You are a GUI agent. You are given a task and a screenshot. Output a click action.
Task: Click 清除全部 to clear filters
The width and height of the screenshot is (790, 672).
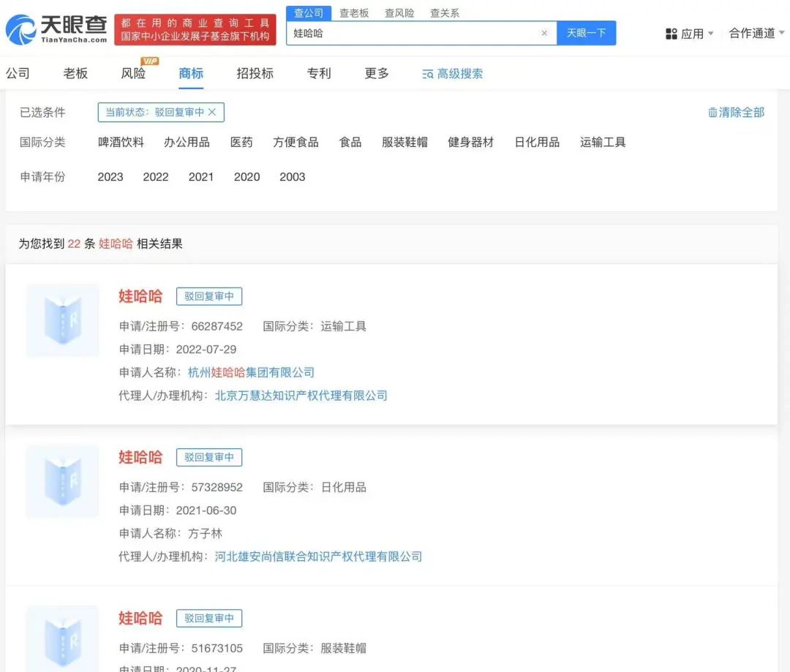click(x=736, y=113)
